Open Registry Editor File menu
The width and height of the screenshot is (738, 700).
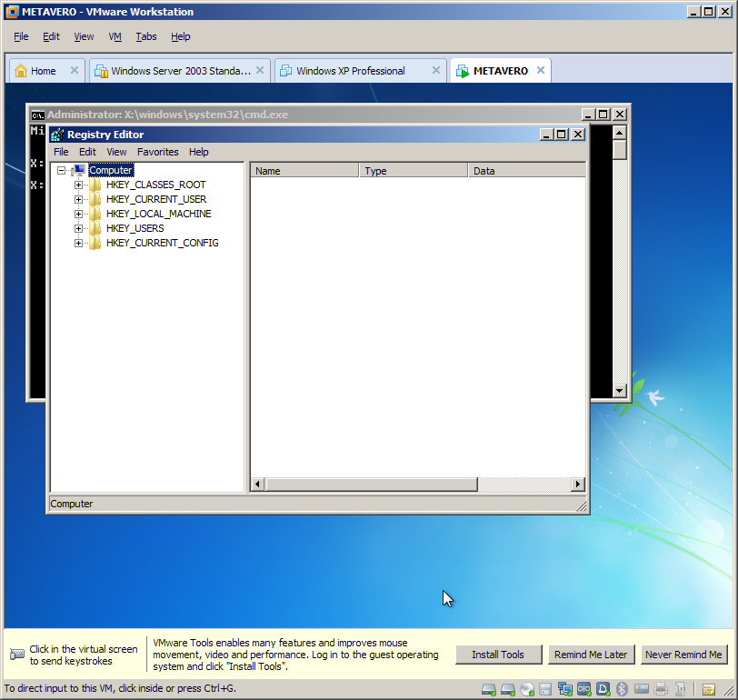click(x=61, y=152)
